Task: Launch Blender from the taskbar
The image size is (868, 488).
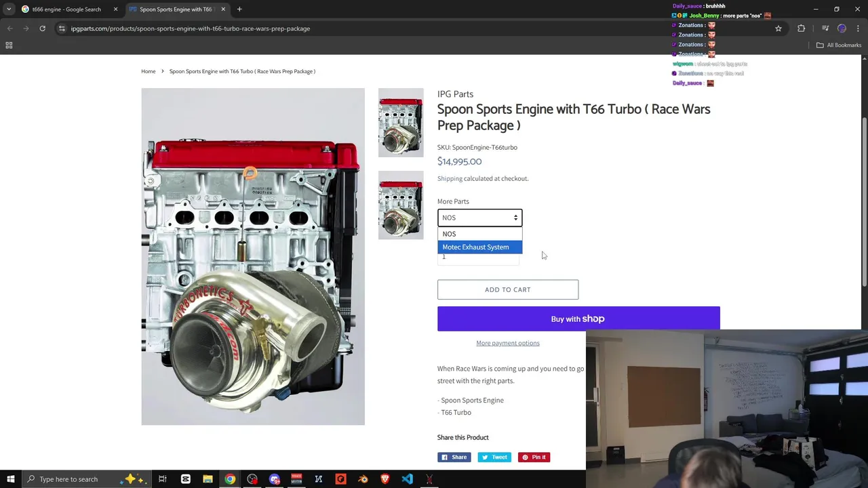Action: click(x=363, y=479)
